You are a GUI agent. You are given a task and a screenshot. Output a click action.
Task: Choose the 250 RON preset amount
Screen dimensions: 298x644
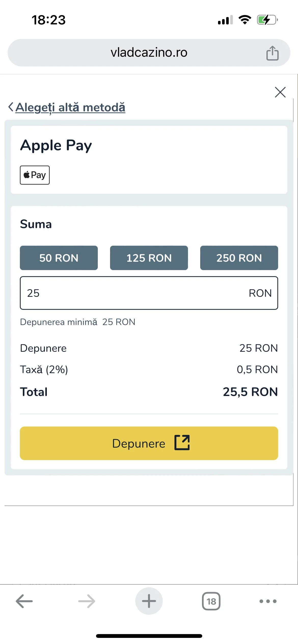pyautogui.click(x=239, y=258)
